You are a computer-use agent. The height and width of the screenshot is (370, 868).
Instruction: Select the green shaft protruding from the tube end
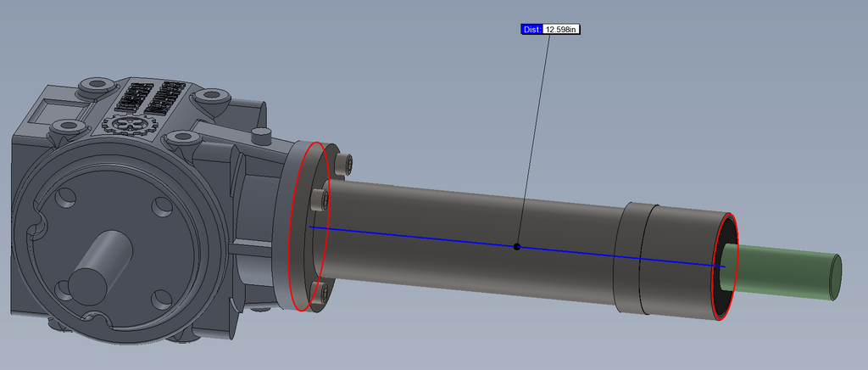[x=783, y=272]
